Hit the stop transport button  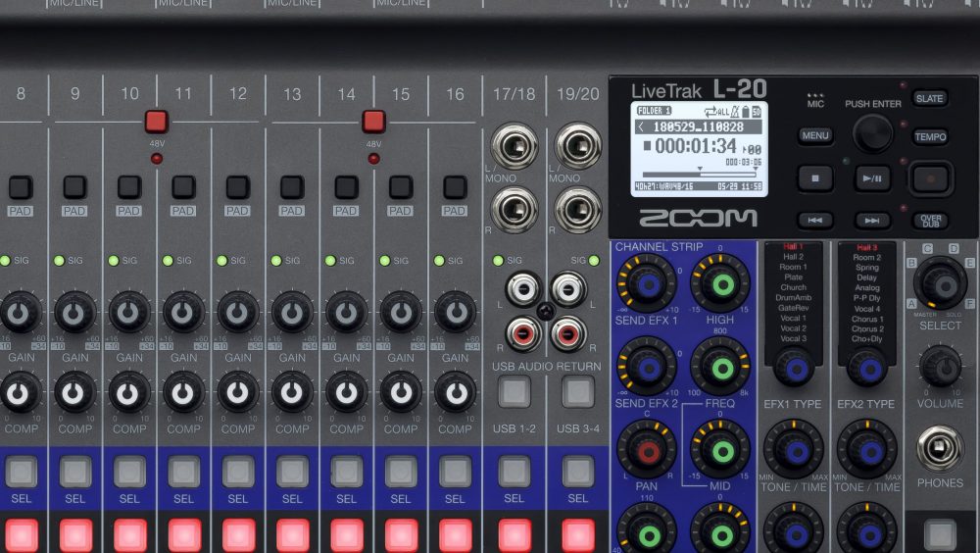pyautogui.click(x=815, y=178)
